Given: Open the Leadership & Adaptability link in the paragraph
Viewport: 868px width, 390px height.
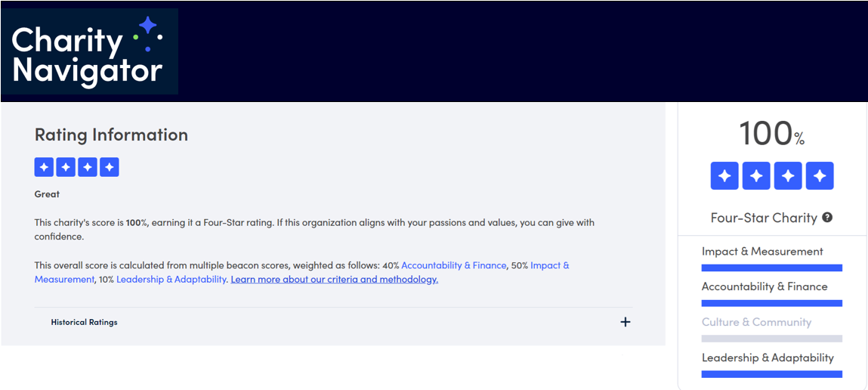Looking at the screenshot, I should [x=171, y=279].
